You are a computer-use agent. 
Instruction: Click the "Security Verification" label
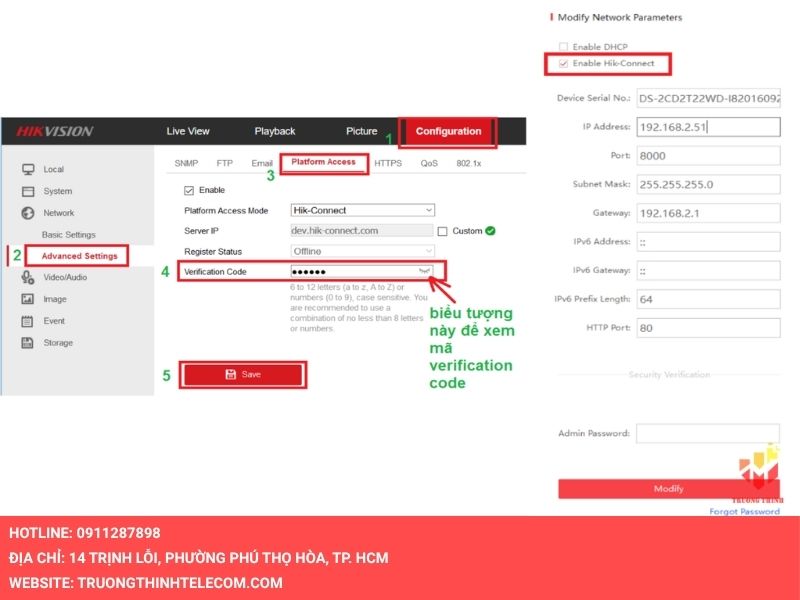click(669, 374)
